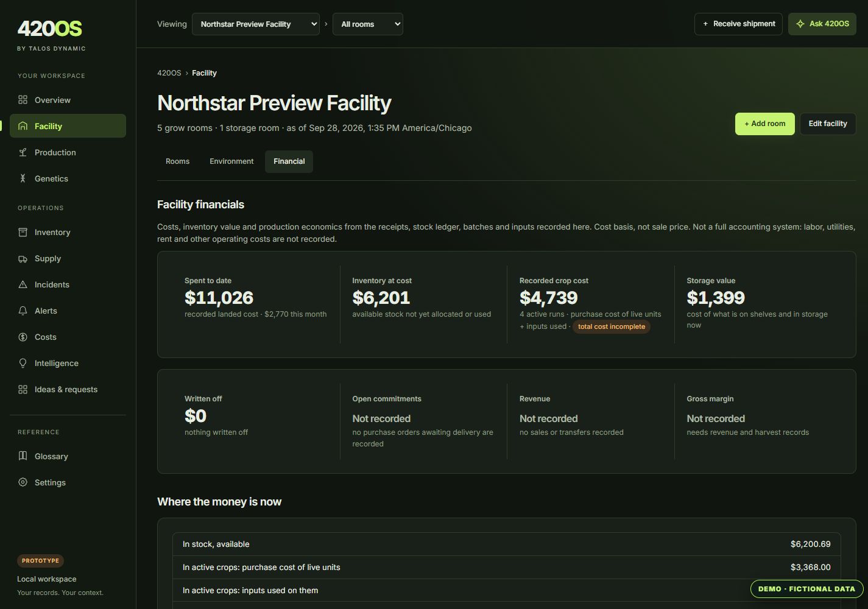Click the In stock, available row
Viewport: 868px width, 609px height.
pos(506,544)
